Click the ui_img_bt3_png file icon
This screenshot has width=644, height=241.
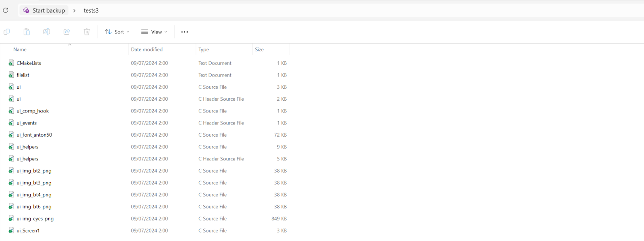[11, 183]
